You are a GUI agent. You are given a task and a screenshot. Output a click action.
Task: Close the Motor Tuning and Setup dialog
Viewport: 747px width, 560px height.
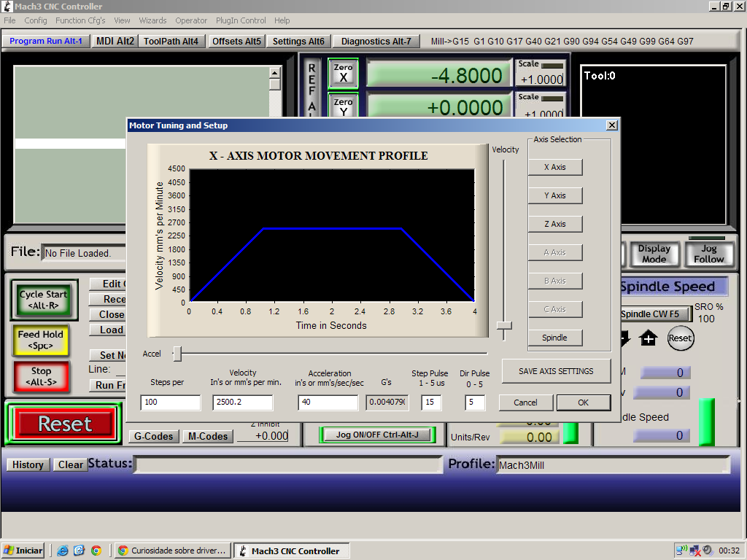[x=612, y=125]
